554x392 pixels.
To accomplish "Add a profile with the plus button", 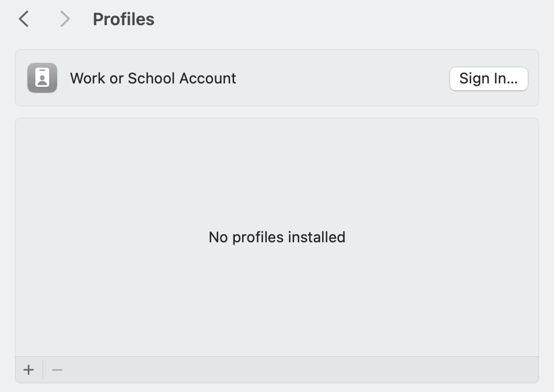I will pos(29,370).
